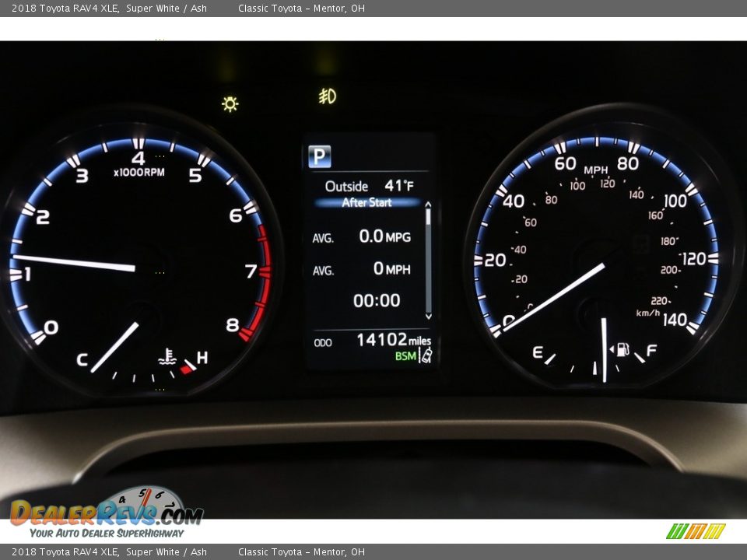The height and width of the screenshot is (560, 747).
Task: Click the scroll down arrow in the info display
Action: click(x=428, y=317)
